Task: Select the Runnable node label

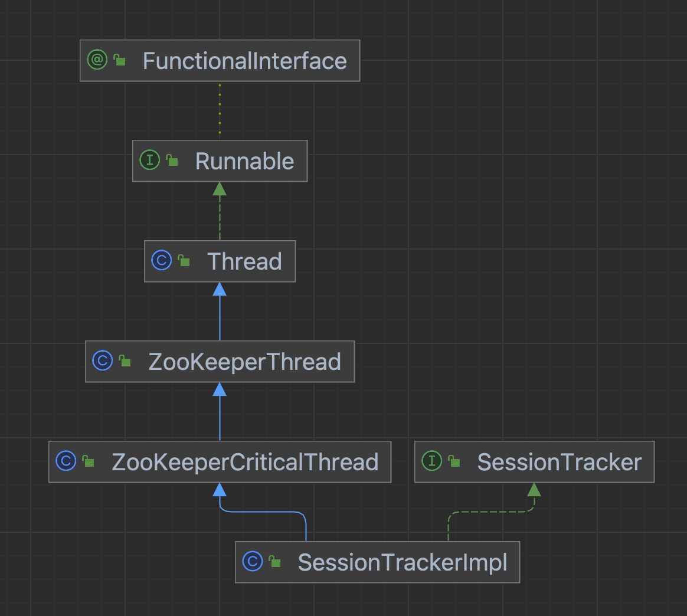Action: coord(244,161)
